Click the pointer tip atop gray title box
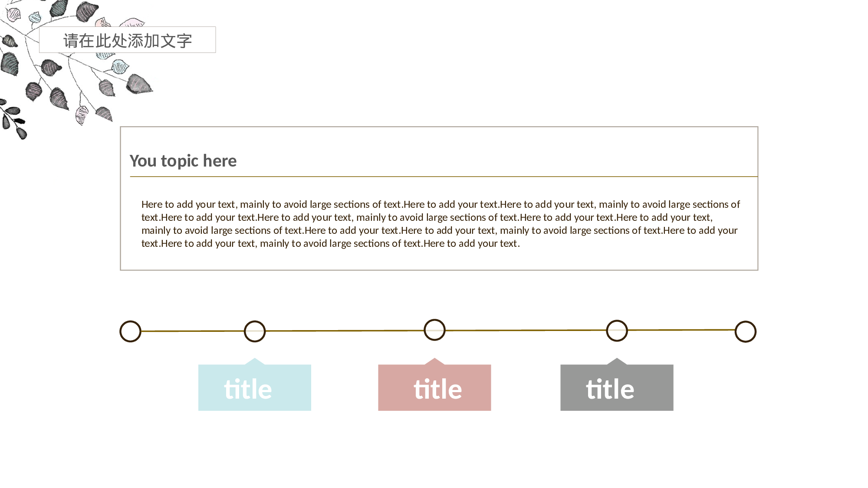 [617, 361]
